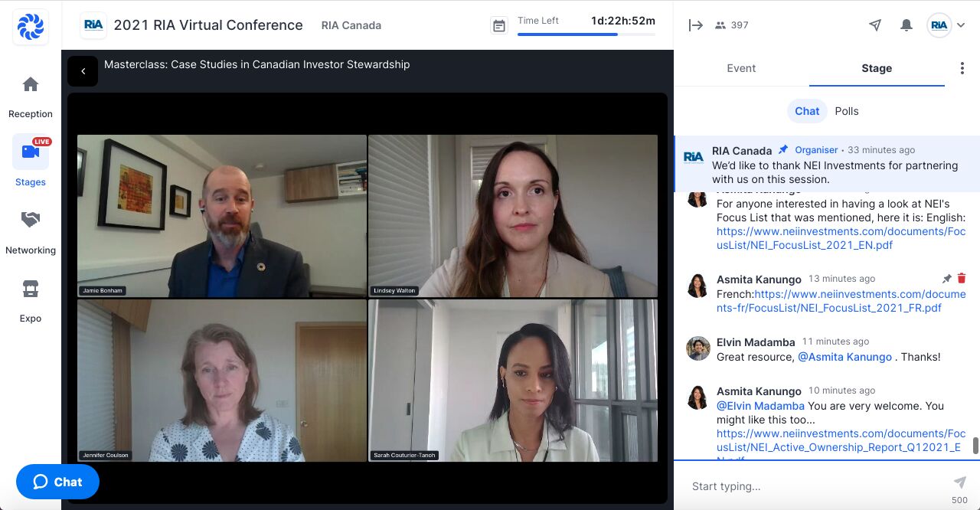Screen dimensions: 980x510
Task: Collapse the side panel with arrow icon
Action: [x=696, y=25]
